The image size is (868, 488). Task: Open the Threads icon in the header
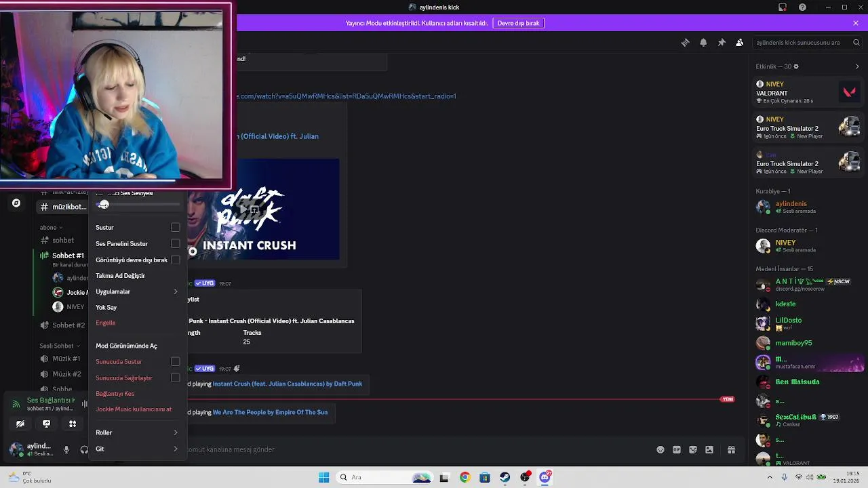685,42
